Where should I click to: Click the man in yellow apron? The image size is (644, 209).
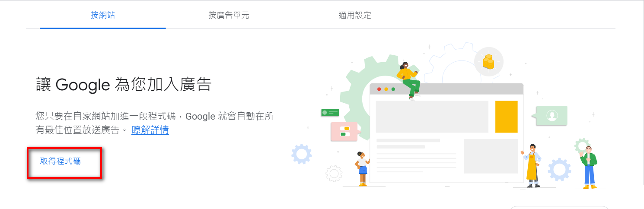point(532,166)
